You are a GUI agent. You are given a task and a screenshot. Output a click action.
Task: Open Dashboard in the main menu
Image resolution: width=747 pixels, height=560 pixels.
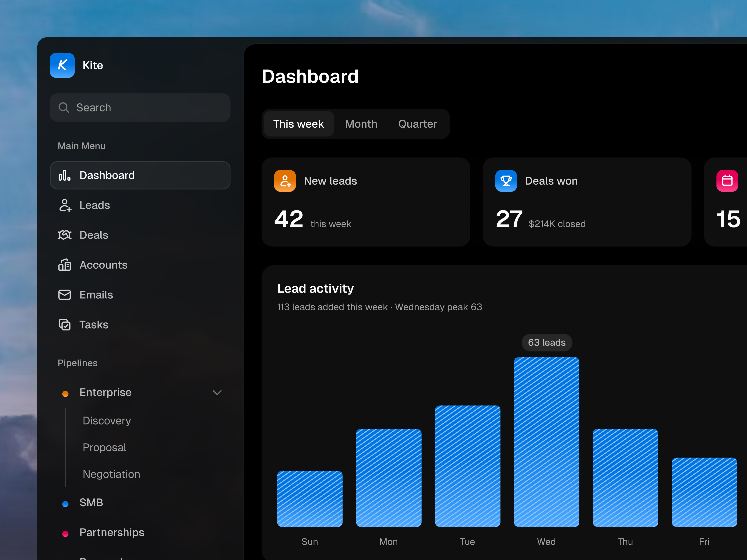[x=140, y=175]
